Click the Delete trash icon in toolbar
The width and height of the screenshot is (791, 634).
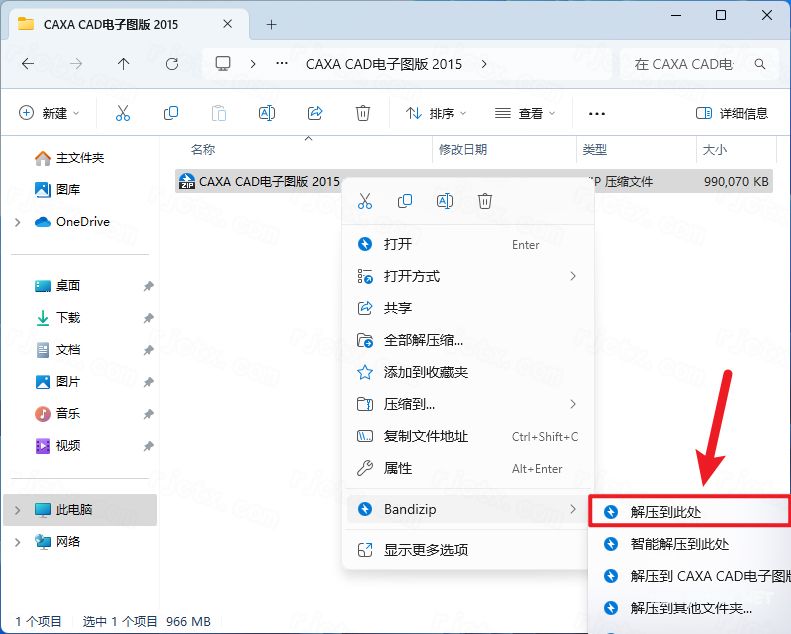[363, 113]
